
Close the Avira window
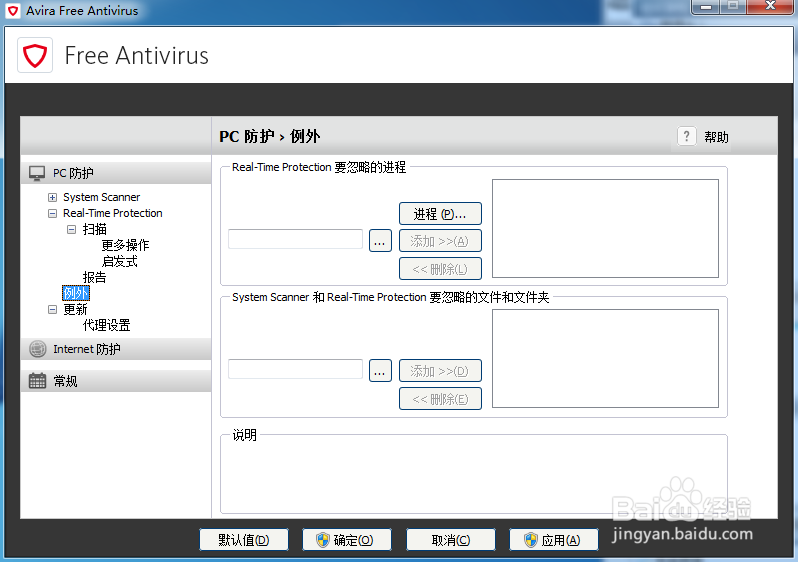pyautogui.click(x=770, y=7)
